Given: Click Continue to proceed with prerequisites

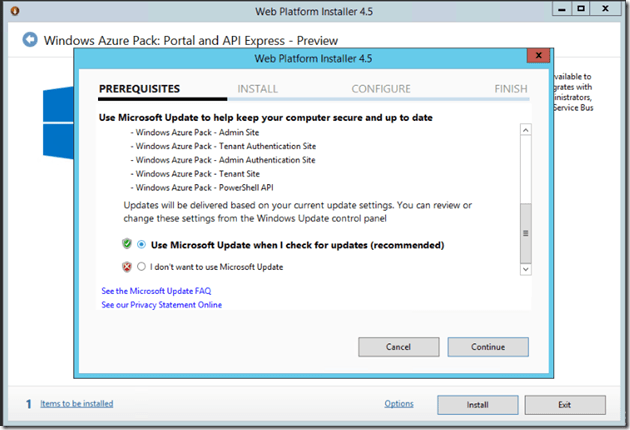Looking at the screenshot, I should (487, 346).
